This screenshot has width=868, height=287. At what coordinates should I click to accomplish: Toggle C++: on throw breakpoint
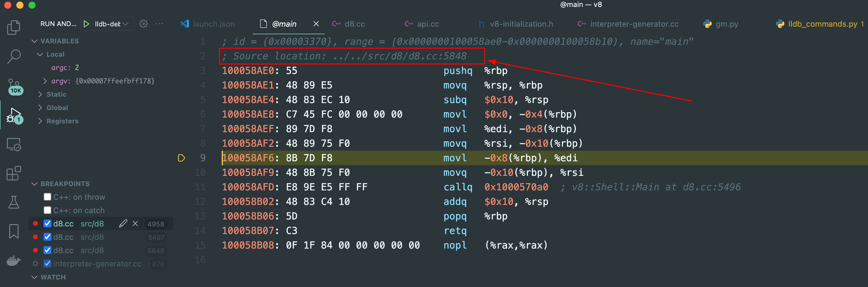[47, 197]
